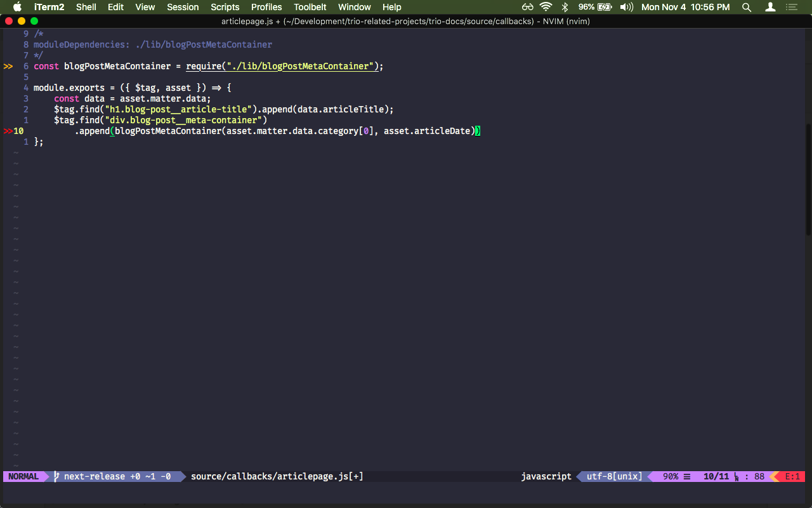Open Notification Center list icon

[791, 7]
